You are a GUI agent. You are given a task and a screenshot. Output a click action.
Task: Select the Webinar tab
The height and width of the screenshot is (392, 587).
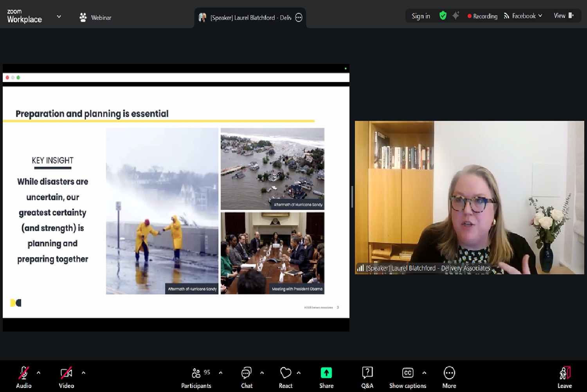[95, 18]
